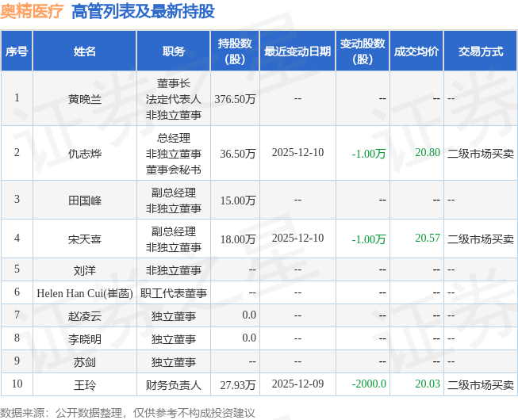Click 董事会秘书 in 仇志烨's position cell
Image resolution: width=518 pixels, height=420 pixels.
coord(174,170)
